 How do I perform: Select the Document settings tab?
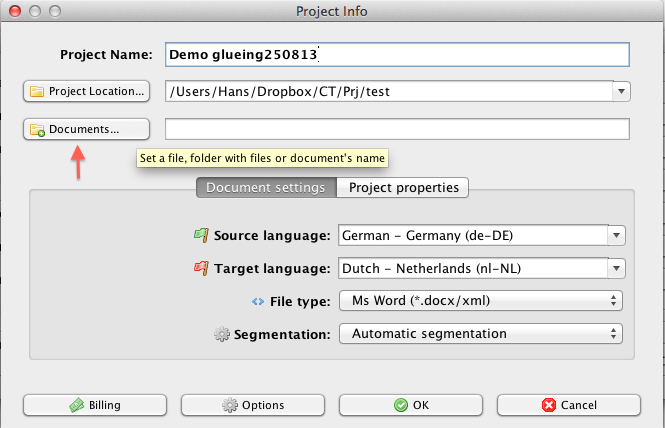tap(265, 187)
